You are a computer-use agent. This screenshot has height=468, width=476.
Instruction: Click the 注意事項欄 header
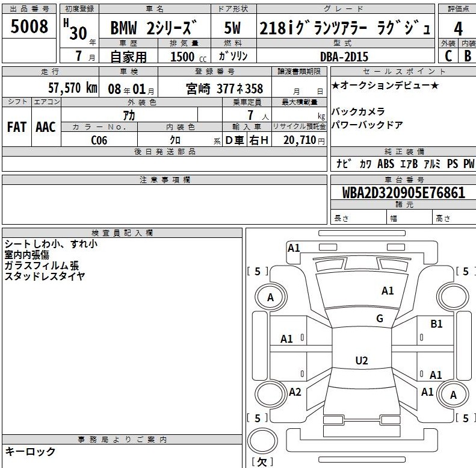(x=164, y=180)
